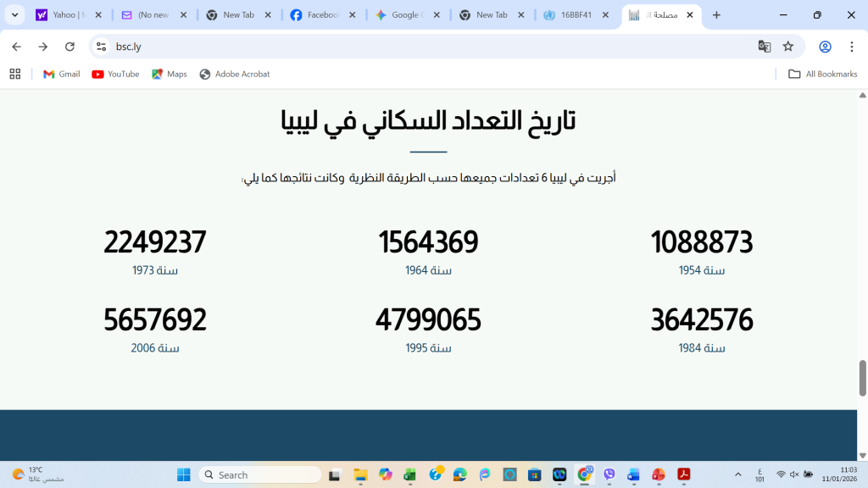View site information icon in address bar

pos(102,47)
